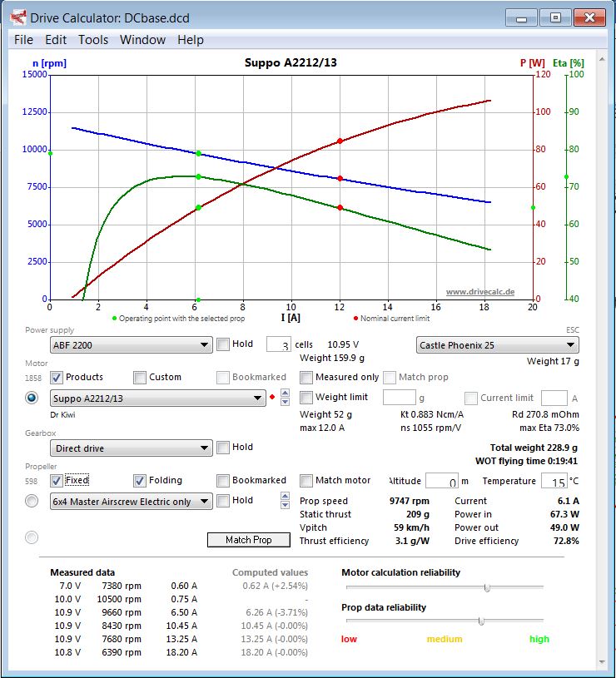Screen dimensions: 616x678
Task: Toggle the Measured only checkbox
Action: tap(306, 377)
